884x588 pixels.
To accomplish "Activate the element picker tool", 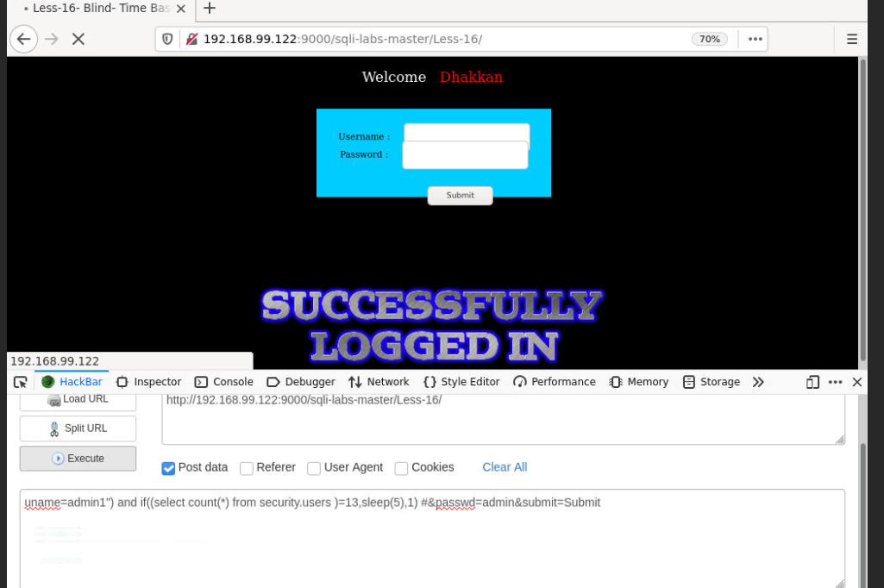I will coord(21,382).
